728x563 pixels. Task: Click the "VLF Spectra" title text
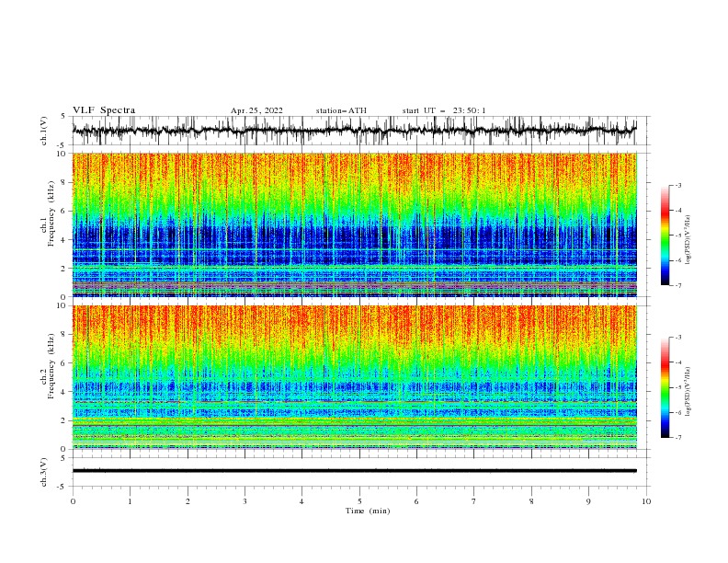coord(104,110)
